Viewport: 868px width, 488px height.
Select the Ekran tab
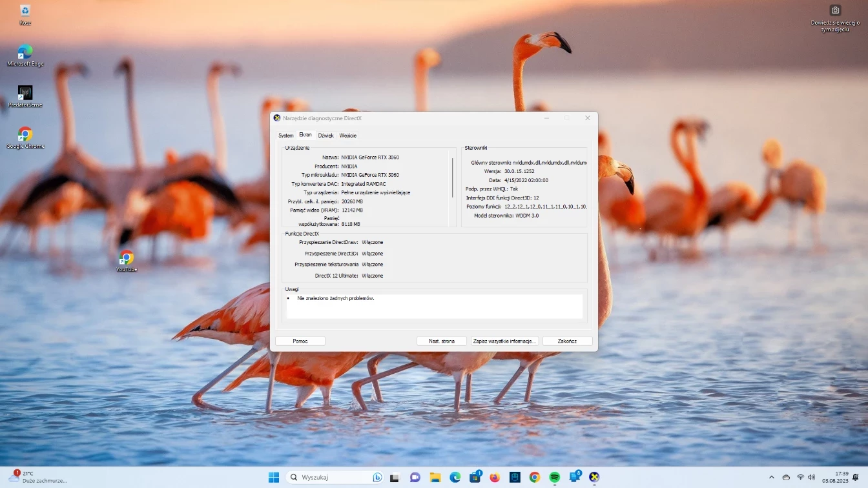305,135
